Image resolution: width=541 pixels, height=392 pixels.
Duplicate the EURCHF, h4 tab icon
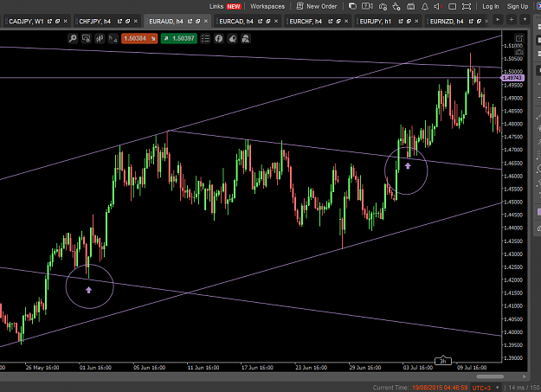click(x=338, y=22)
